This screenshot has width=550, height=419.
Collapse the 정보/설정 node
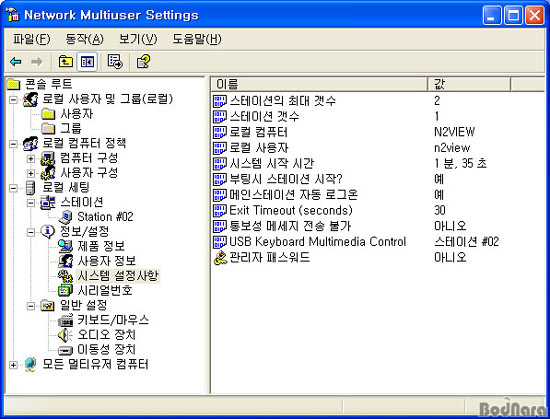point(31,232)
